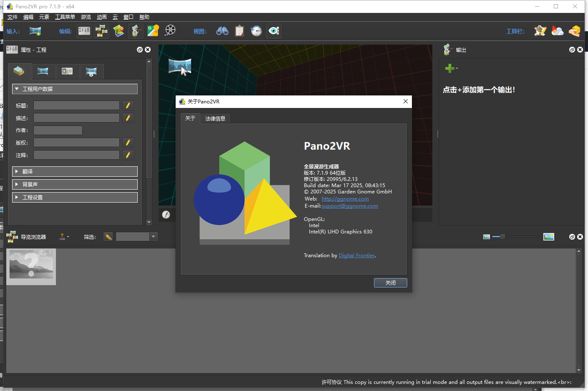Select the placeholder panorama thumbnail
Screen dimensions: 588x391
click(x=31, y=267)
